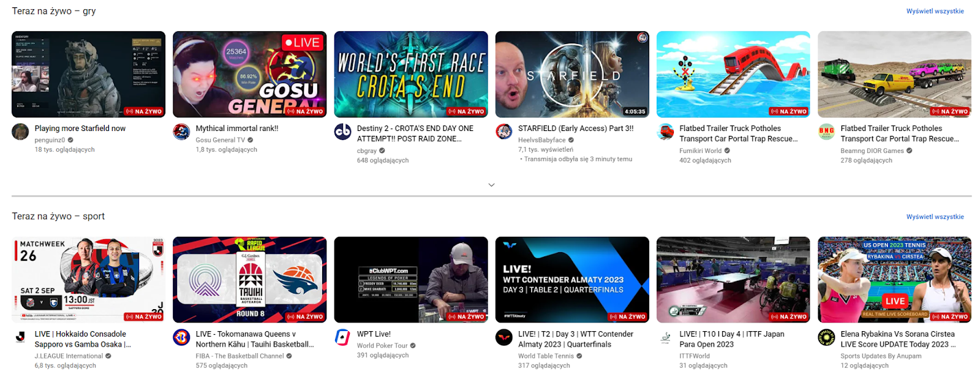Open Beamng DIOR Games truck thumbnail
The width and height of the screenshot is (980, 377).
point(894,74)
